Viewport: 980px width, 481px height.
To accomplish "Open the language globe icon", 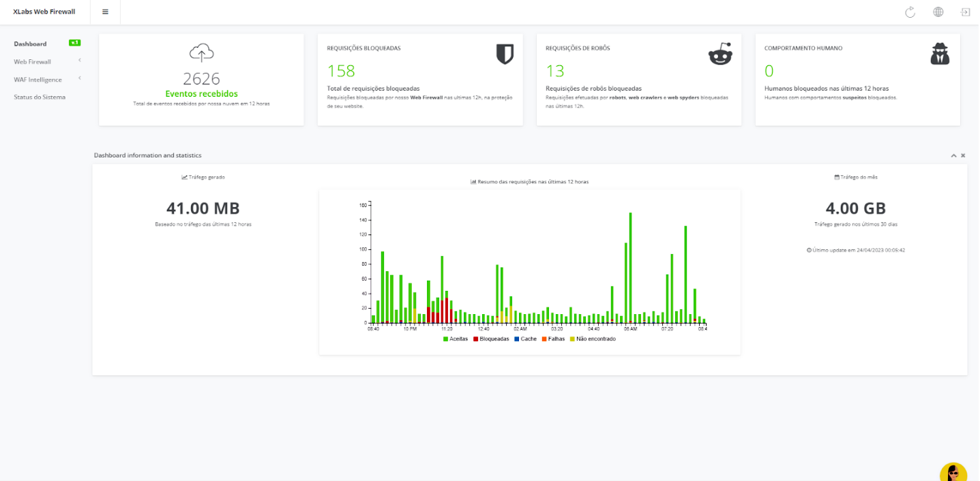I will pyautogui.click(x=938, y=12).
